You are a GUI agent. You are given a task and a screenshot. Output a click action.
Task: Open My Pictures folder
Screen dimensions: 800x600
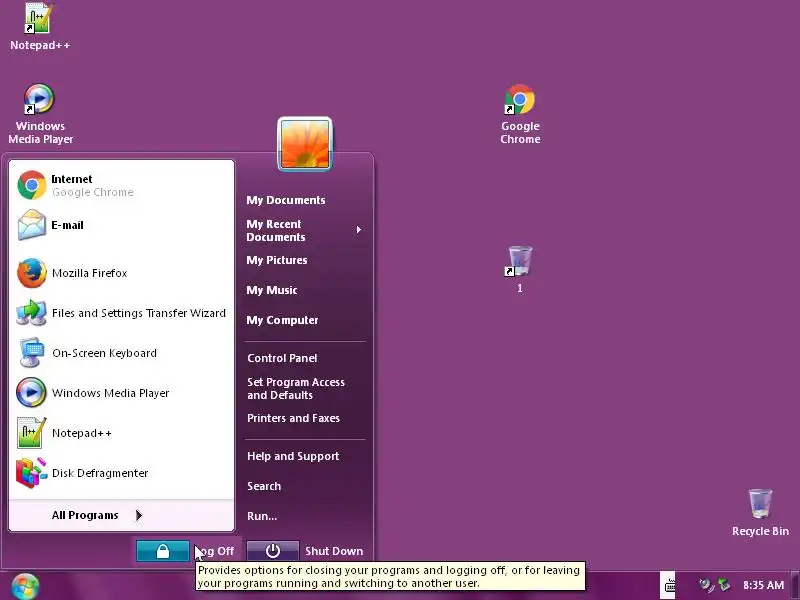[277, 260]
